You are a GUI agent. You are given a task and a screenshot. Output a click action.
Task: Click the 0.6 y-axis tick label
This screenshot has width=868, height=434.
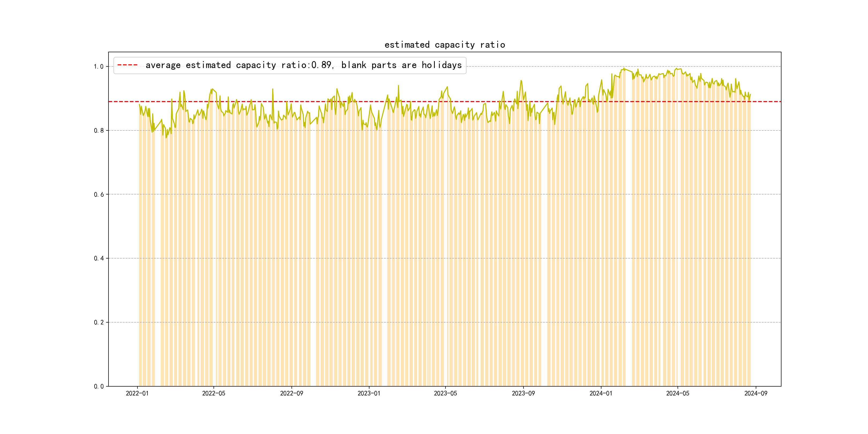(98, 194)
